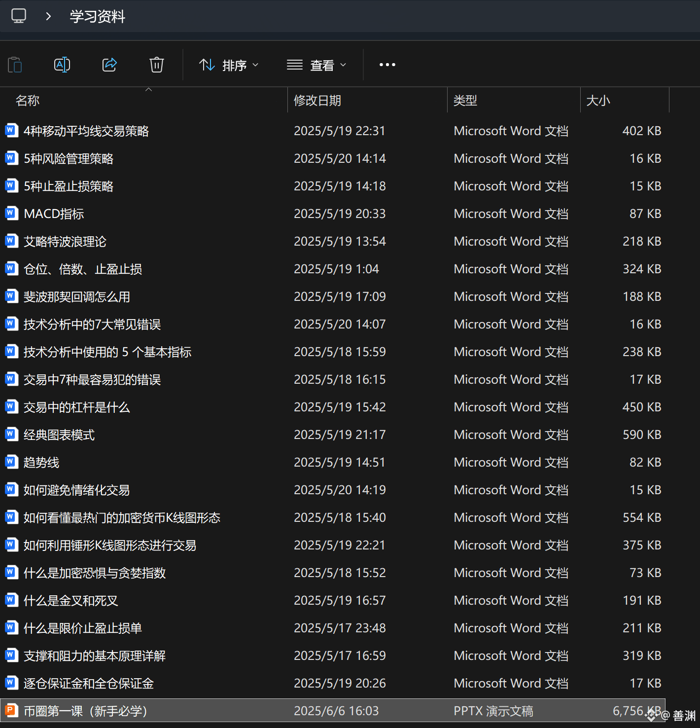Click the PowerPoint icon of 币圈第一课
This screenshot has width=700, height=728.
(x=11, y=710)
